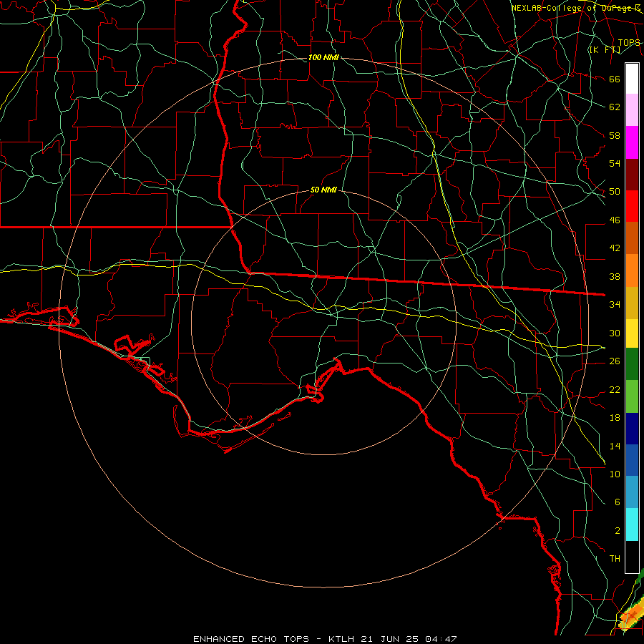Image resolution: width=644 pixels, height=644 pixels.
Task: Click the "22" legend value
Action: tap(615, 389)
